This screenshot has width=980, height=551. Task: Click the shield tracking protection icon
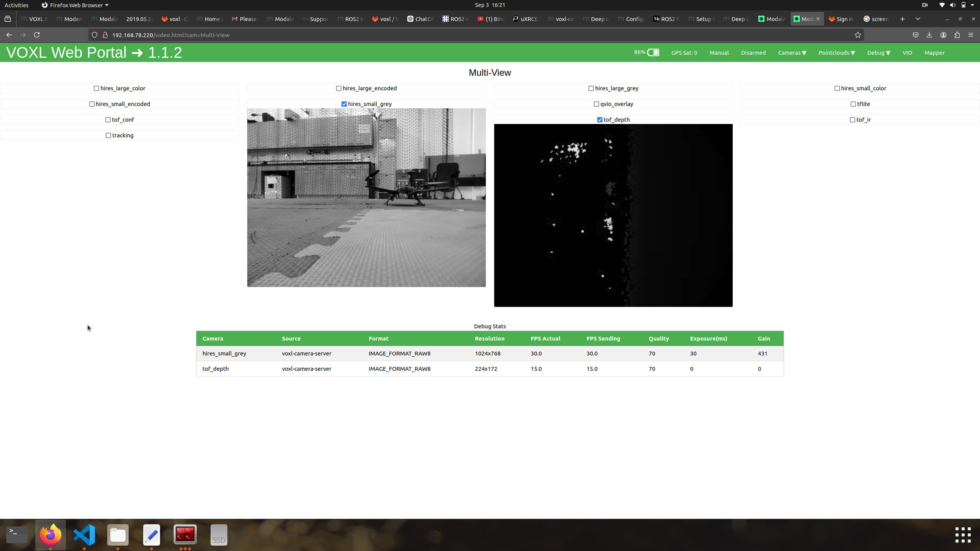coord(95,35)
